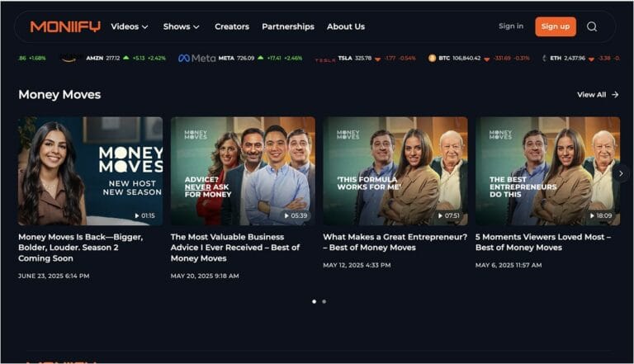Click the arrow icon beside View All
This screenshot has width=634, height=364.
point(615,95)
